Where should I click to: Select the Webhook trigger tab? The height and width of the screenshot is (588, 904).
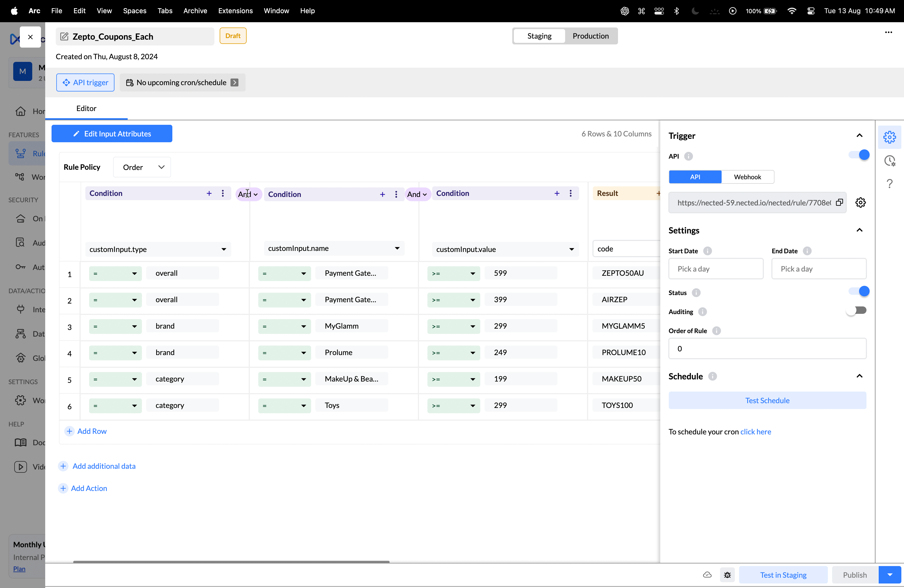(x=747, y=177)
